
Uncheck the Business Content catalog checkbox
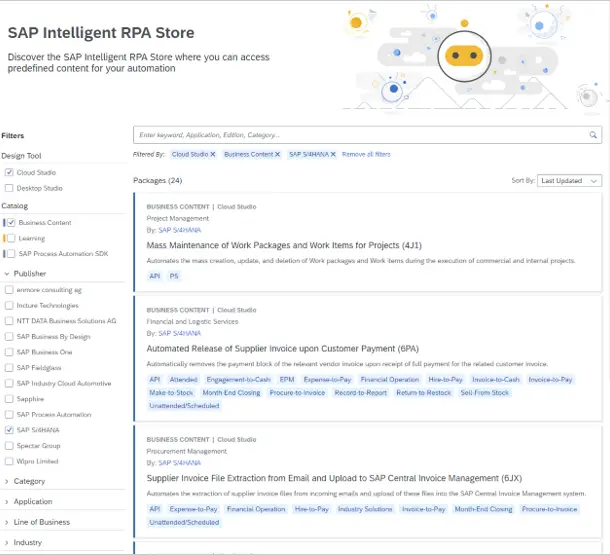11,222
